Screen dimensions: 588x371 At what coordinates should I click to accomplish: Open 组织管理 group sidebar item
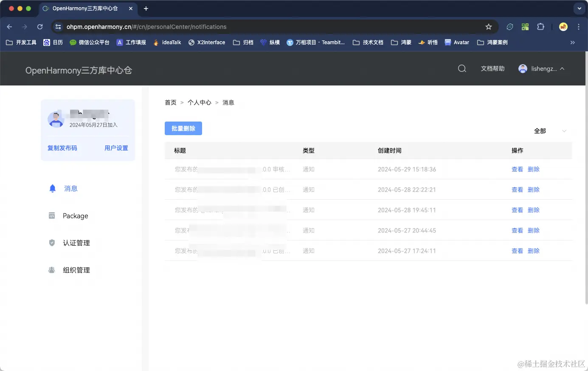(x=69, y=270)
